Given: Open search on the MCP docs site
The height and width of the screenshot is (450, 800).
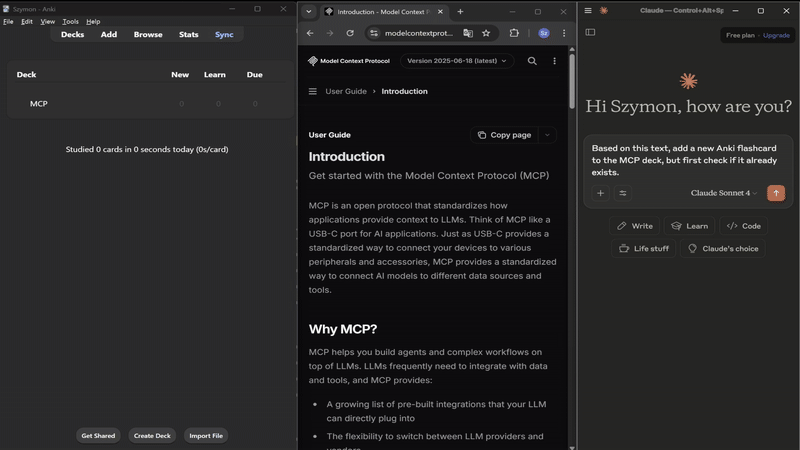Looking at the screenshot, I should 532,61.
